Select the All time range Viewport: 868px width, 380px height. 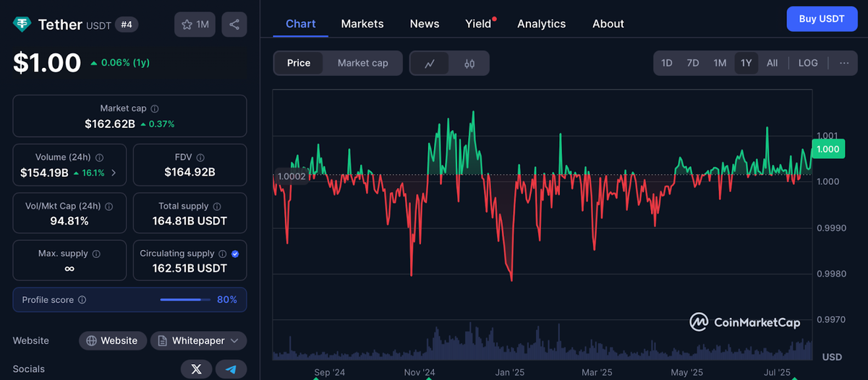(x=773, y=63)
